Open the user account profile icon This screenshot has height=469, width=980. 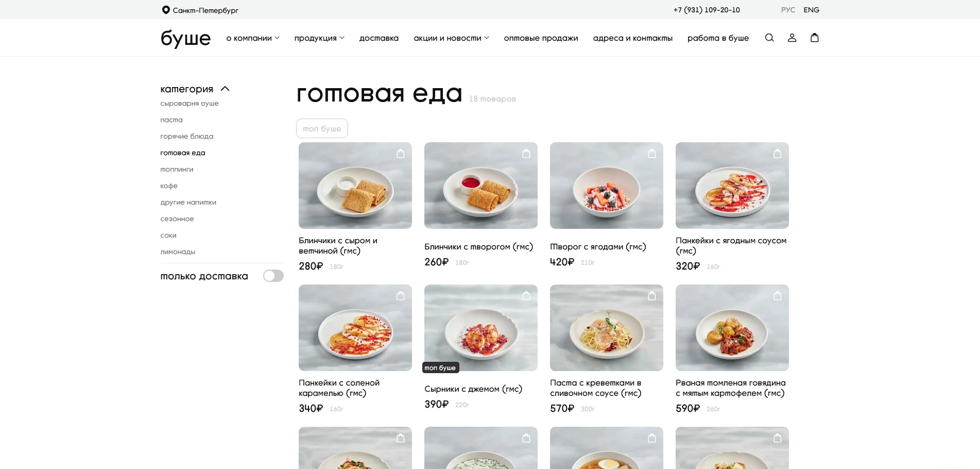tap(792, 38)
